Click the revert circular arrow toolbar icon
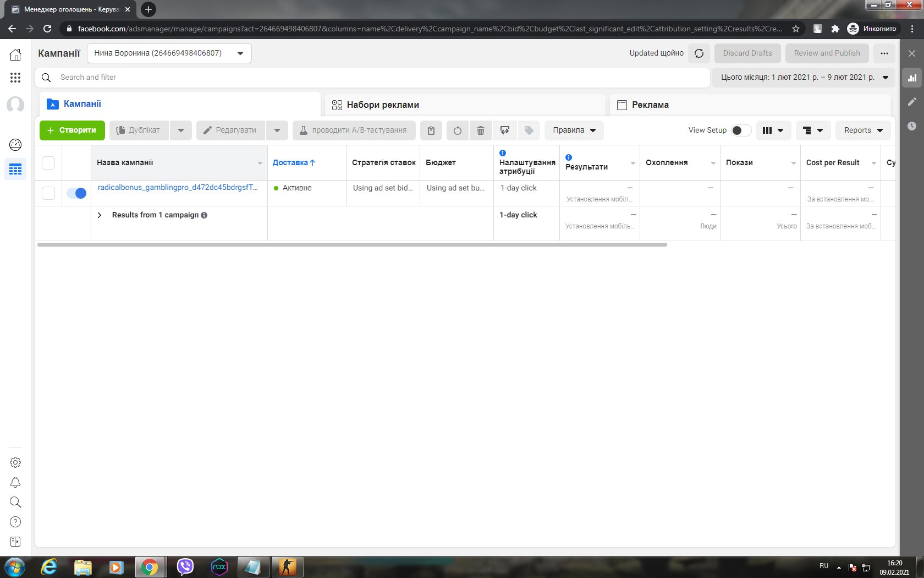Image resolution: width=924 pixels, height=578 pixels. click(x=457, y=130)
